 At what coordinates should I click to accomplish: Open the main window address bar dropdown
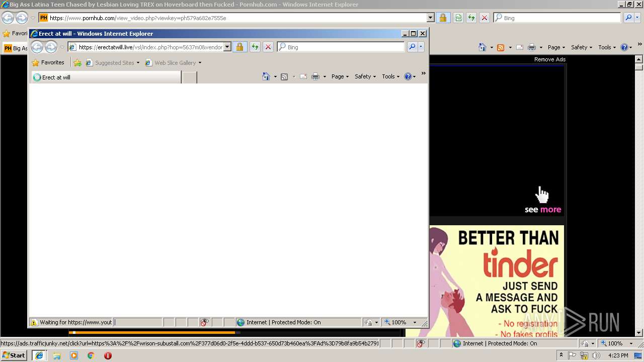(430, 18)
